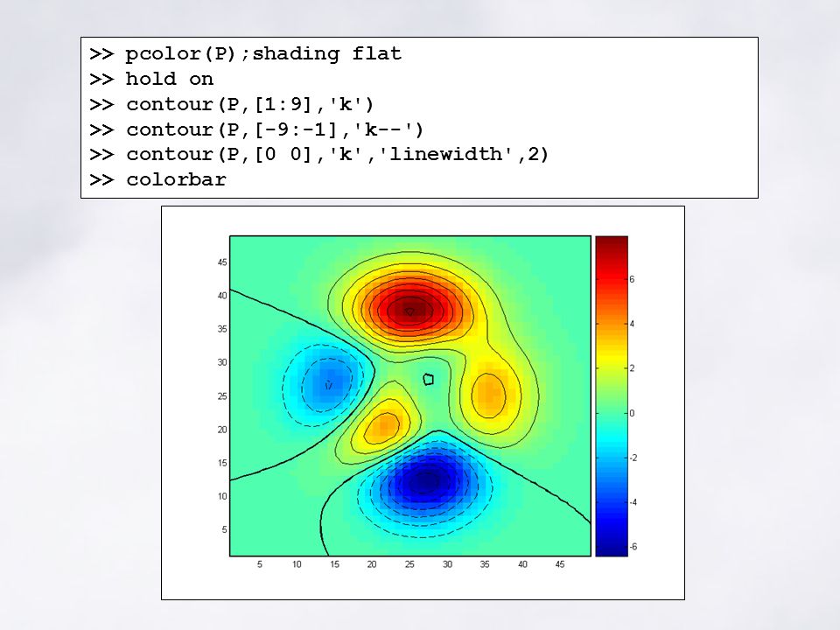This screenshot has height=630, width=840.
Task: Click the y-axis tick label 25
Action: (222, 396)
